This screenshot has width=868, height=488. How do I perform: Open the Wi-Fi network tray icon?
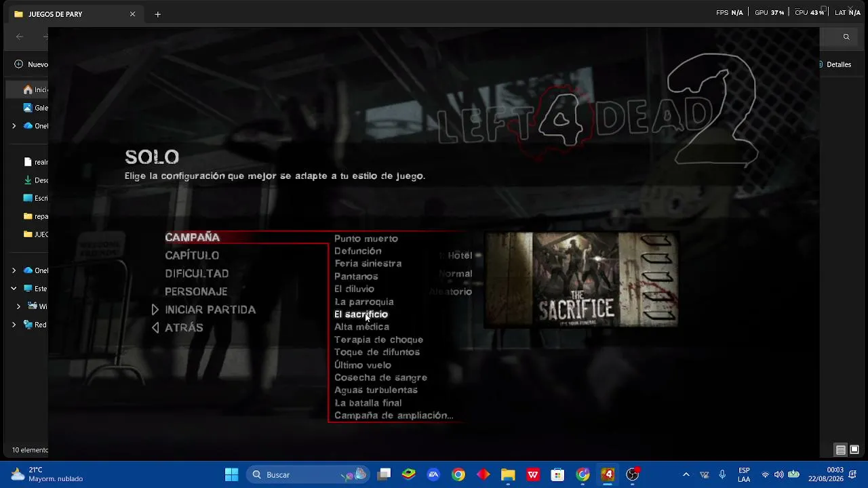pyautogui.click(x=766, y=474)
